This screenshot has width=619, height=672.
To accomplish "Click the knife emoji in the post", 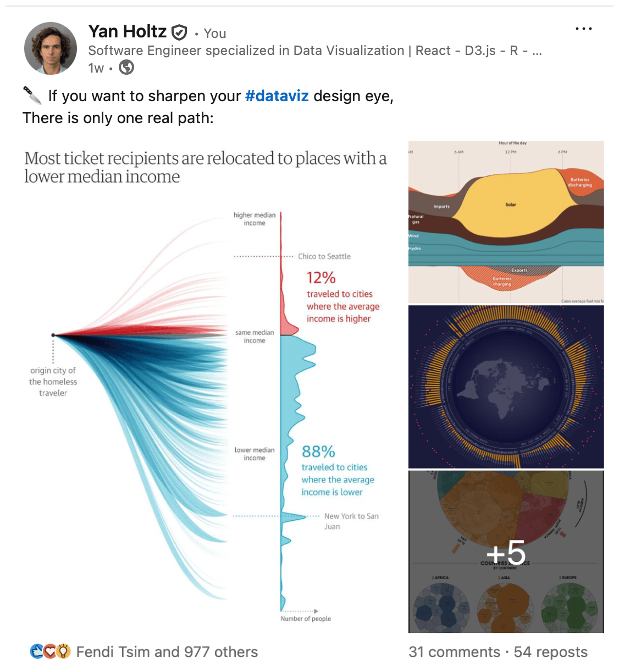I will pyautogui.click(x=32, y=96).
